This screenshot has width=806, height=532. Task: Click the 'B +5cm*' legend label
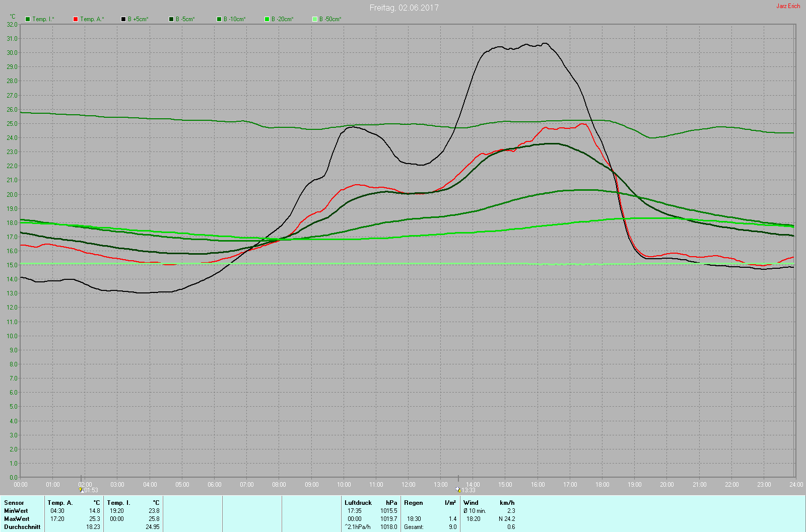138,19
